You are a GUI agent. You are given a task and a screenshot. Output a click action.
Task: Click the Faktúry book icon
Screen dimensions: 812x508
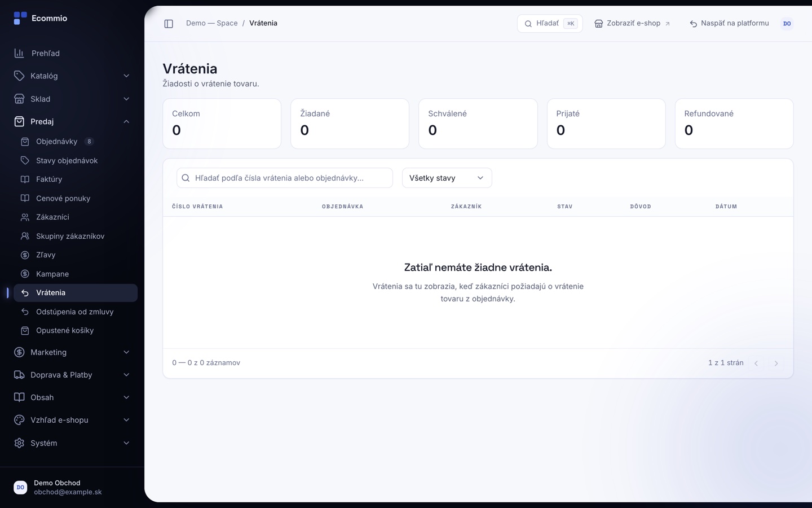coord(25,179)
